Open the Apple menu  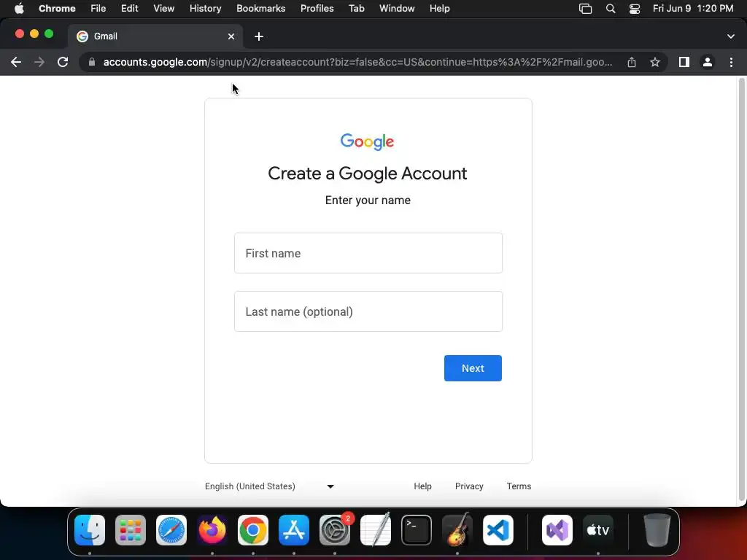click(19, 8)
